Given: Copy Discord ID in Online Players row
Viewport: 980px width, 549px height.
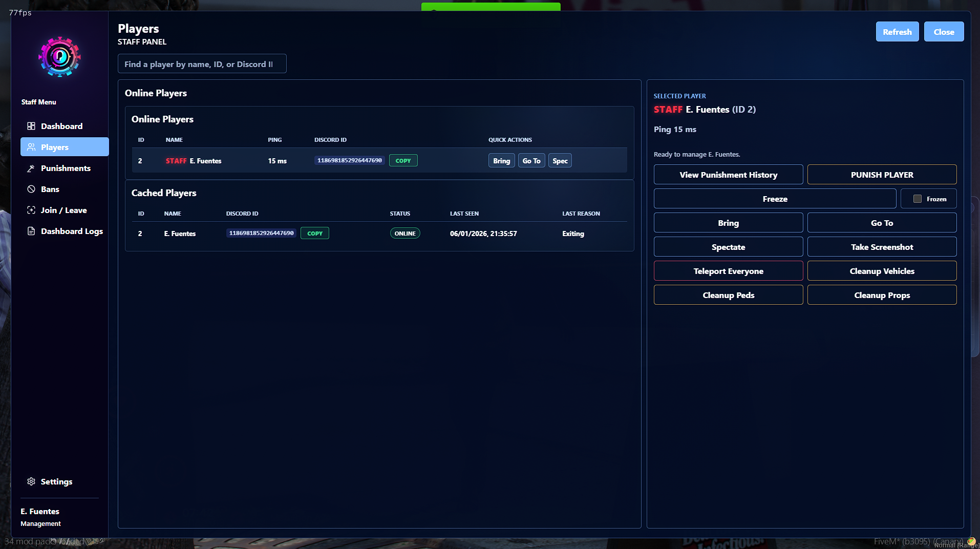Looking at the screenshot, I should coord(403,160).
